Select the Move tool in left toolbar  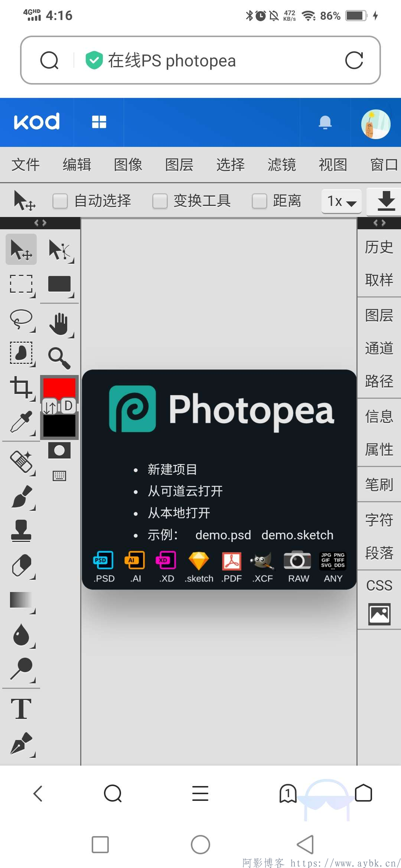[21, 249]
